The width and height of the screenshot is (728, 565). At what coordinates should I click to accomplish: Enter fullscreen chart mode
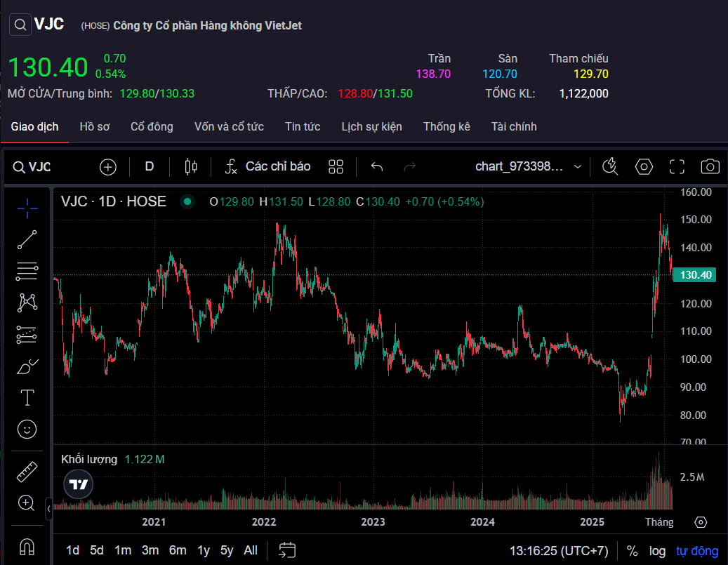pyautogui.click(x=677, y=166)
